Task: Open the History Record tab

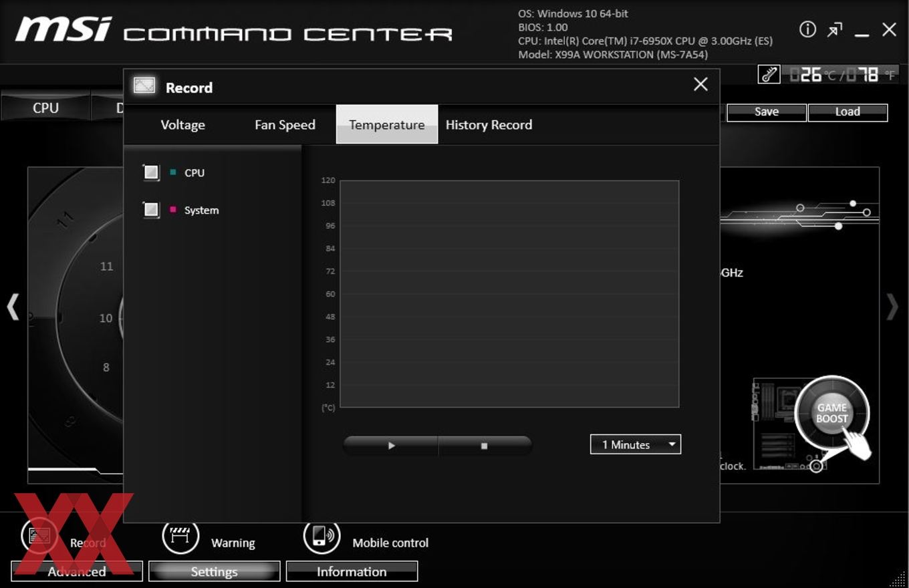Action: click(x=489, y=125)
